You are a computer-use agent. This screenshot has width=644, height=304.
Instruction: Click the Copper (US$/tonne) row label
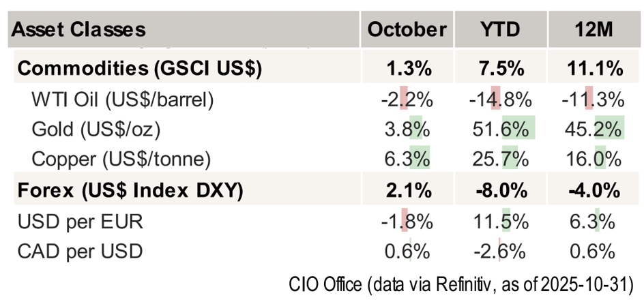coord(121,159)
